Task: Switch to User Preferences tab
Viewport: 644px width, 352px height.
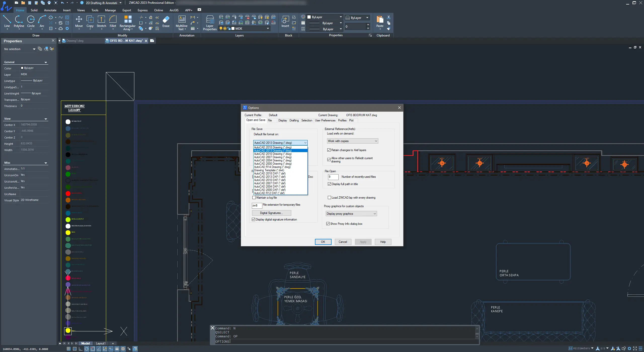Action: point(325,120)
